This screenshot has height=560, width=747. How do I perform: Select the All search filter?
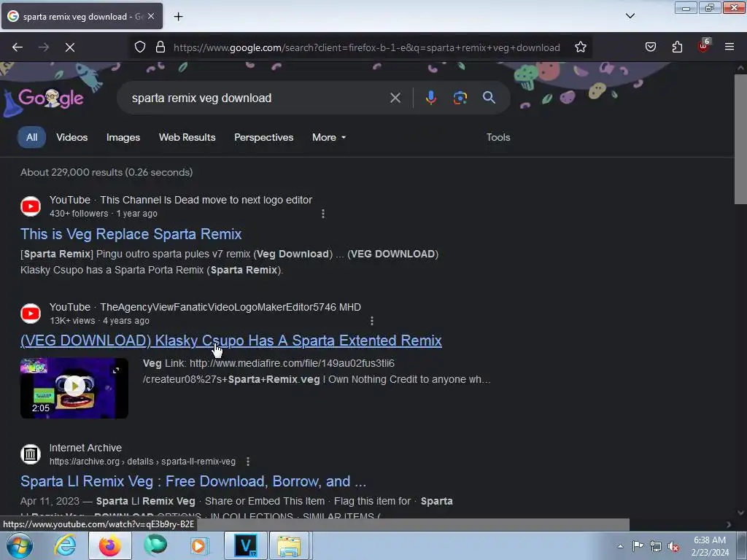coord(31,137)
